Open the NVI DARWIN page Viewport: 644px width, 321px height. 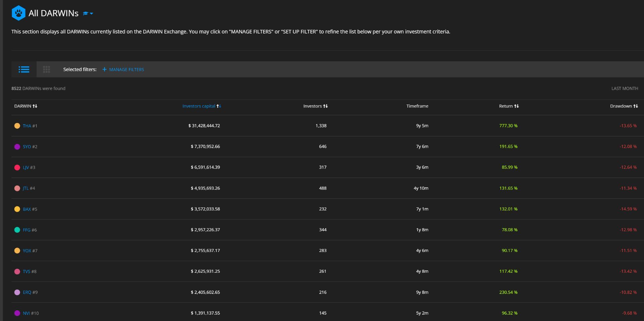[x=26, y=313]
